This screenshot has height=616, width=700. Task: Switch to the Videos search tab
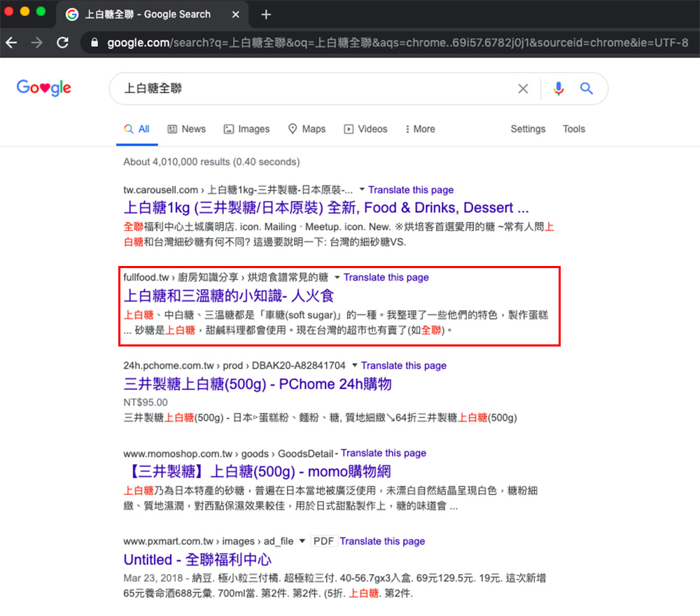coord(366,129)
